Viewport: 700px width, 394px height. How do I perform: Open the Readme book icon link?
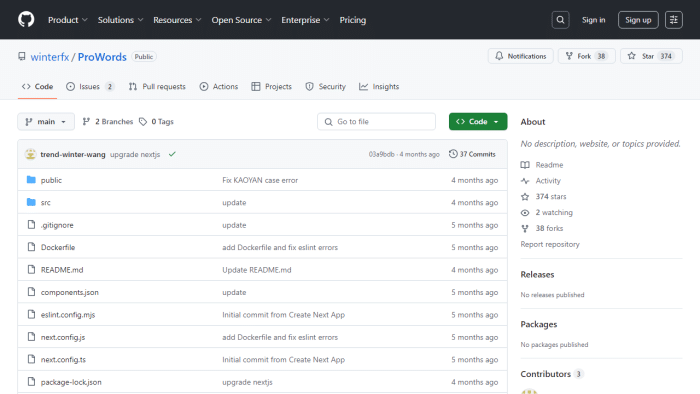click(x=525, y=165)
